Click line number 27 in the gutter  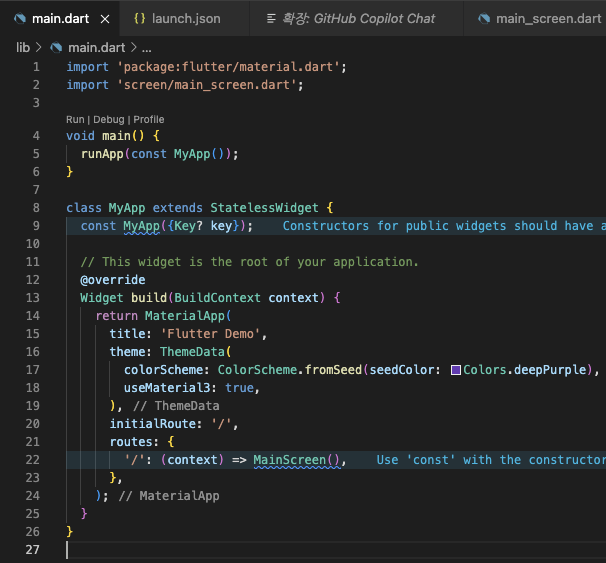(x=33, y=550)
